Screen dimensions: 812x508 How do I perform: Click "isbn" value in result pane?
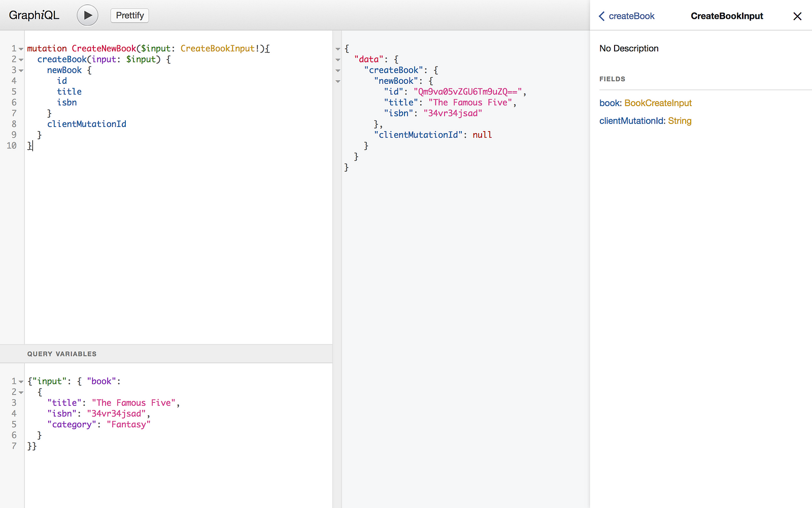point(453,113)
